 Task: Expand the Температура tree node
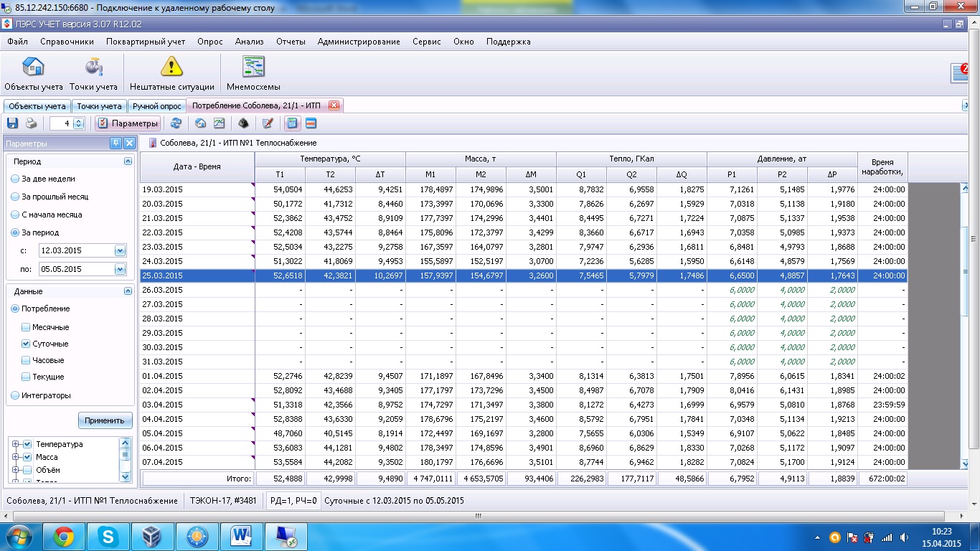15,444
